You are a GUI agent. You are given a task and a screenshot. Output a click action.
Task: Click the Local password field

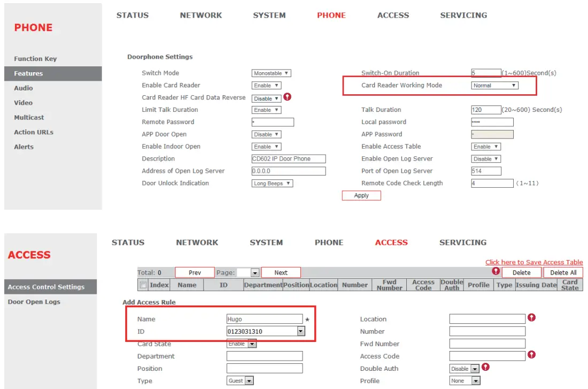pos(492,122)
